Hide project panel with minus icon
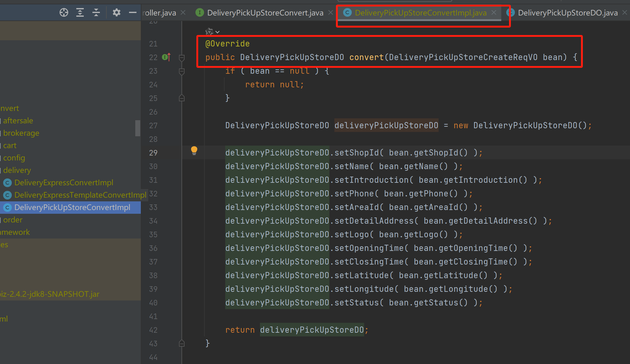This screenshot has width=630, height=364. 133,12
